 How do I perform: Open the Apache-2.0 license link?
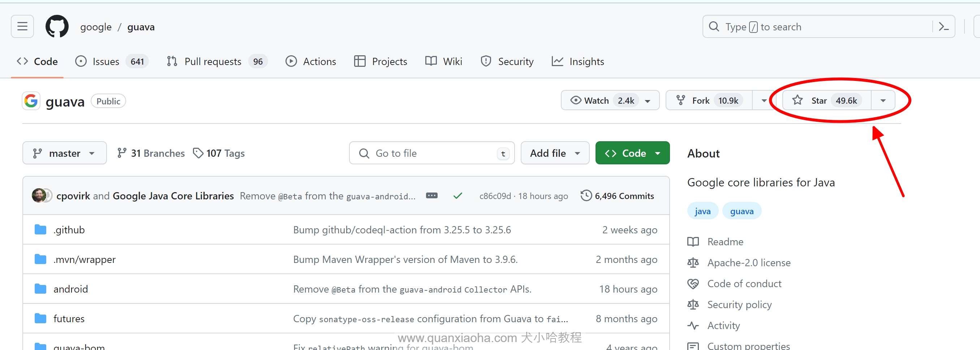click(x=748, y=263)
